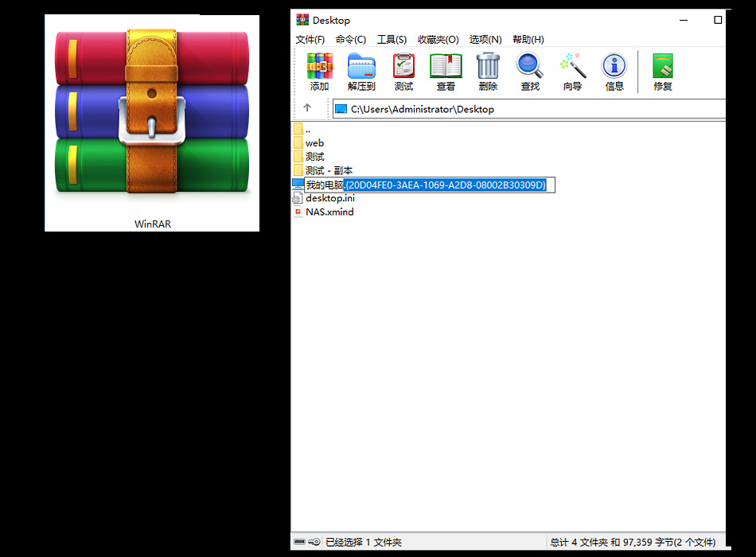Click the disk drive icon in status bar
Screen dimensions: 756x557
(x=299, y=542)
